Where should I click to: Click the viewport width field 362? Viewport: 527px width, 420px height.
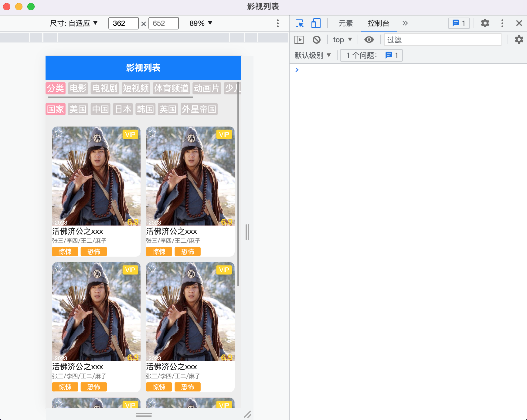click(124, 23)
